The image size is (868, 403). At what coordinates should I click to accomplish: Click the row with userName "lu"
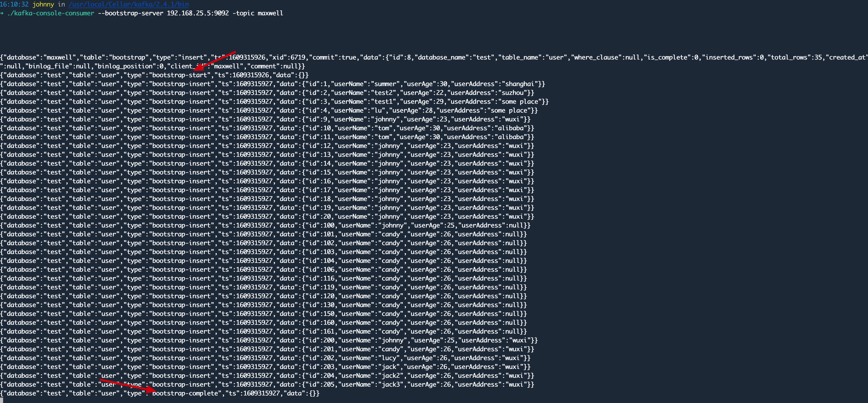tap(269, 110)
